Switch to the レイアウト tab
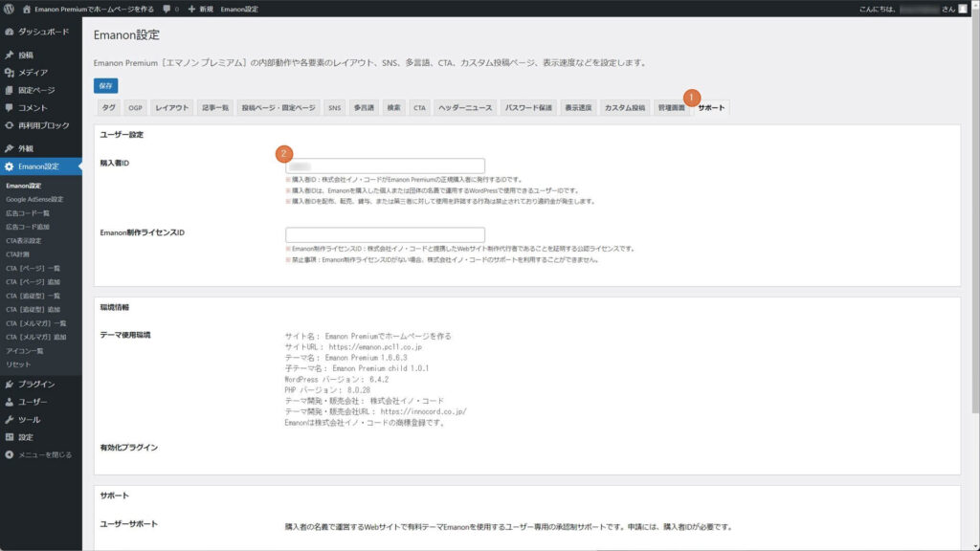Viewport: 980px width, 551px height. point(173,108)
